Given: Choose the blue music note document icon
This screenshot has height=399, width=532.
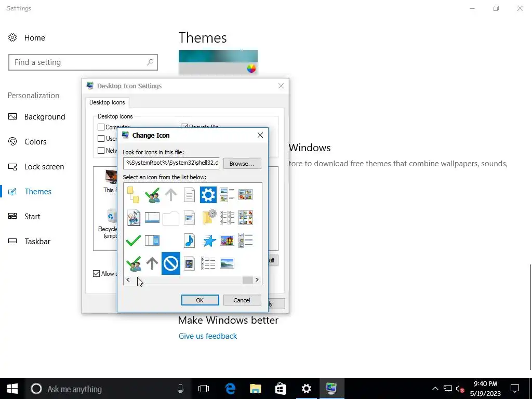Looking at the screenshot, I should [189, 241].
